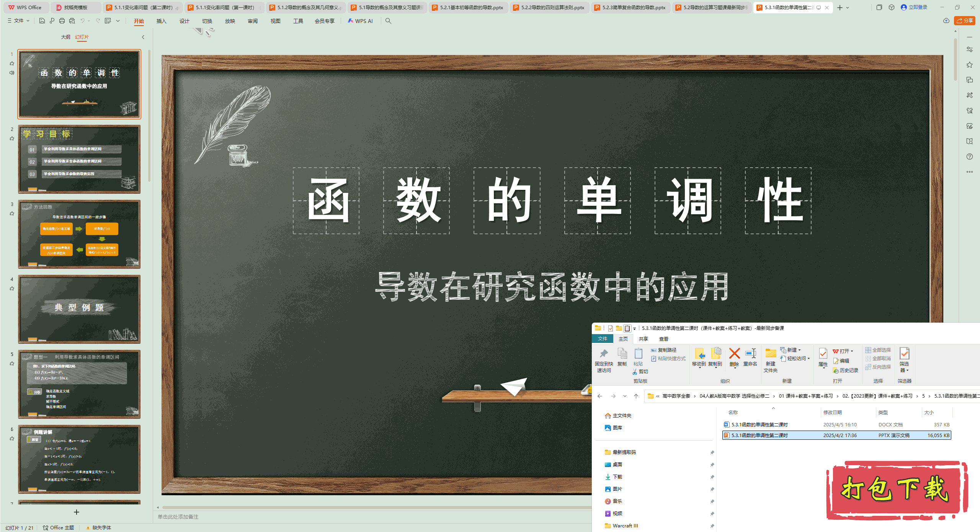
Task: Click the Edit icon in Explorer Open group
Action: click(841, 361)
